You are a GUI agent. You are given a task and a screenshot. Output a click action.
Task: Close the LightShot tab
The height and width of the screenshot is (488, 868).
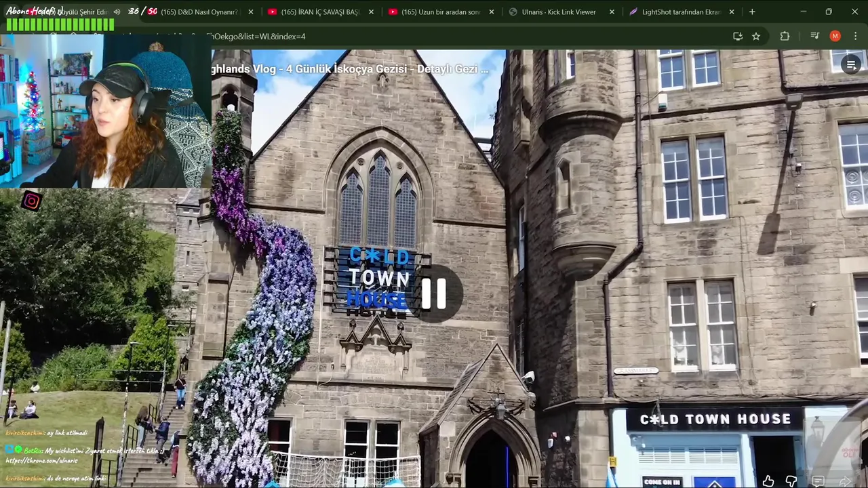[732, 12]
